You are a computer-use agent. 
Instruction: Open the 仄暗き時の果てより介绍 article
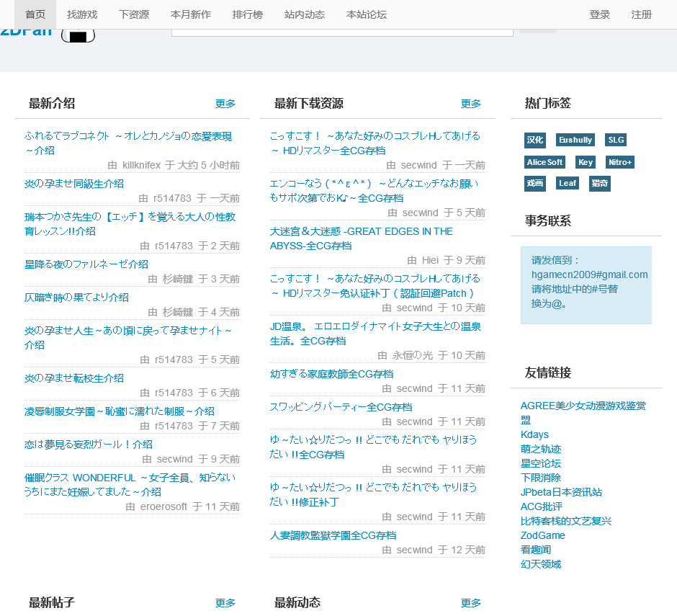[x=76, y=298]
